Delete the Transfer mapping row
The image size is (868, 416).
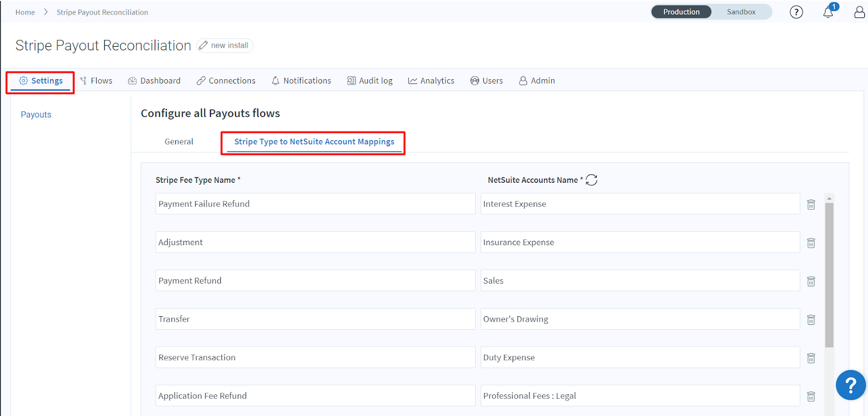[x=811, y=320]
